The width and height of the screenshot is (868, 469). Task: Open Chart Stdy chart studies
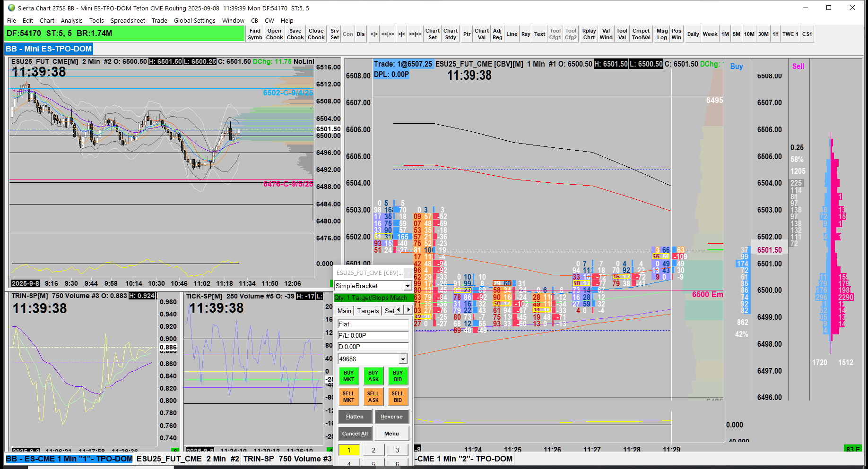point(451,34)
